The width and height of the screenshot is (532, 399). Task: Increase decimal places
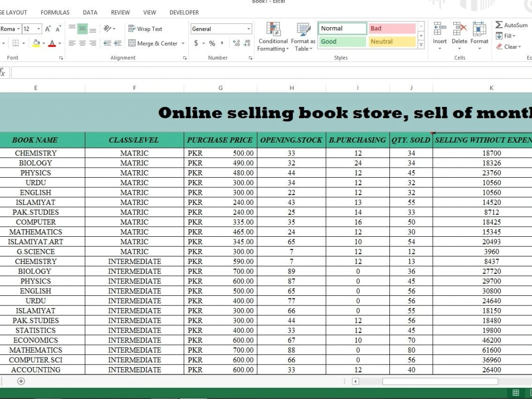point(237,44)
